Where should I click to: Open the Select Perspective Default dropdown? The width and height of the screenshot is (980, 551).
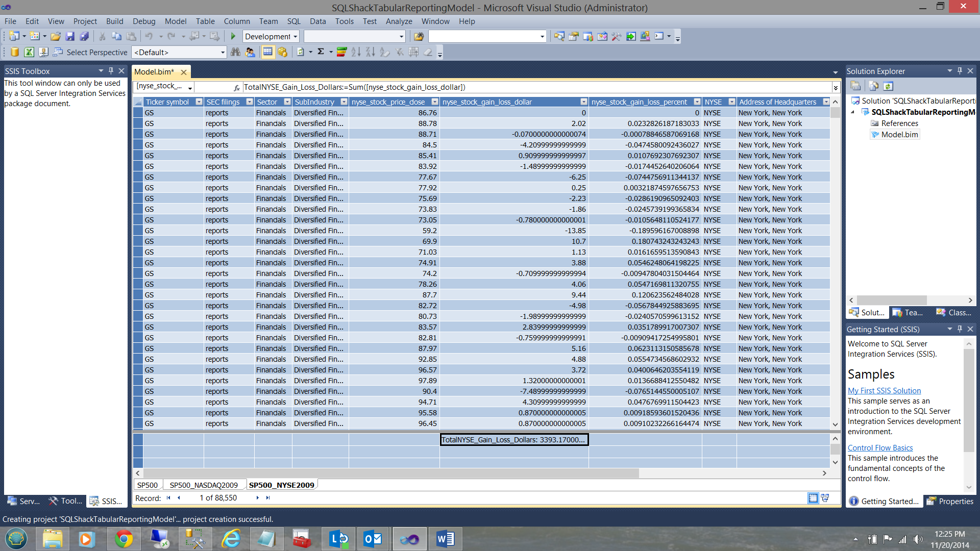pyautogui.click(x=223, y=52)
